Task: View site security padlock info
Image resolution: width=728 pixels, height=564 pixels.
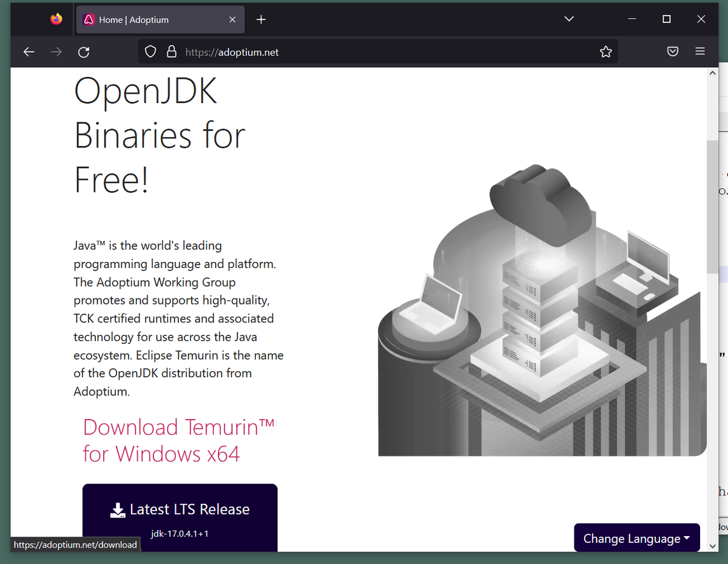Action: (172, 52)
